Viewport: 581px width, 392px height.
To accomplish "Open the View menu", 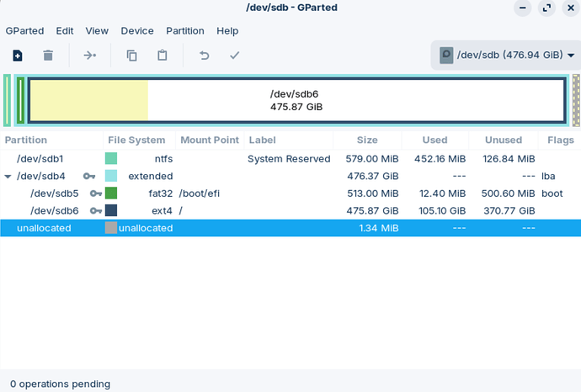I will (97, 30).
